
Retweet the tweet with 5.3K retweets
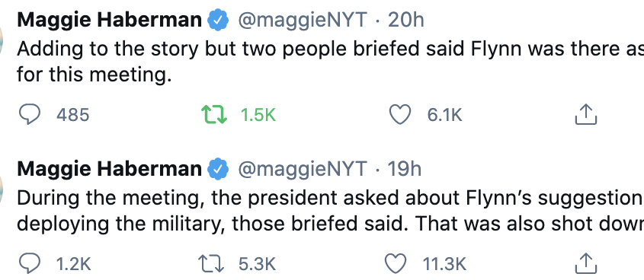point(211,263)
